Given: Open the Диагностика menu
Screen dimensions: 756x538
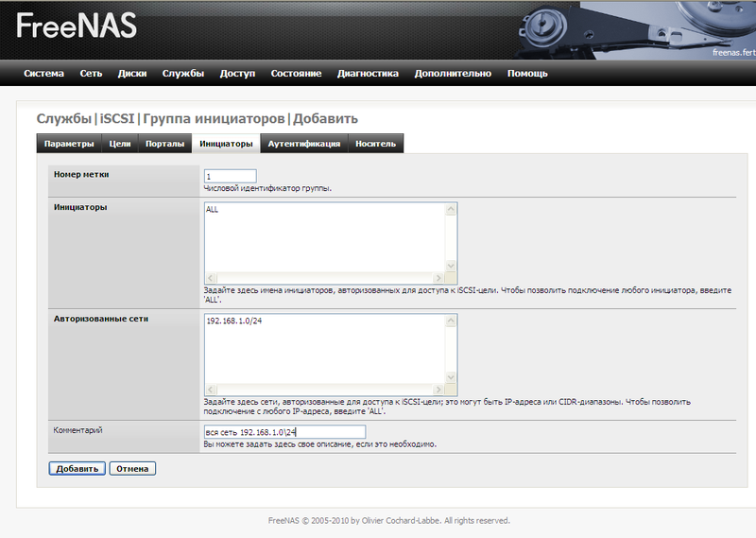Looking at the screenshot, I should pos(368,74).
